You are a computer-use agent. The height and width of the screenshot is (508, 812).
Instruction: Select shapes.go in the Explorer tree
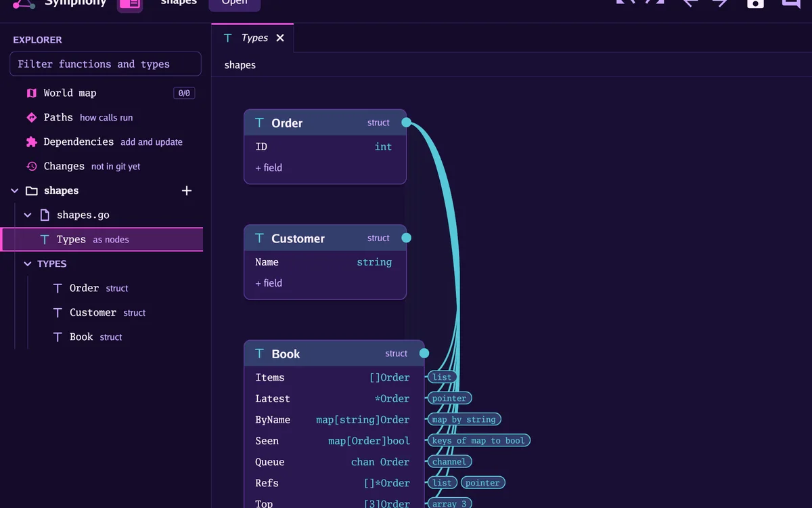(101, 215)
